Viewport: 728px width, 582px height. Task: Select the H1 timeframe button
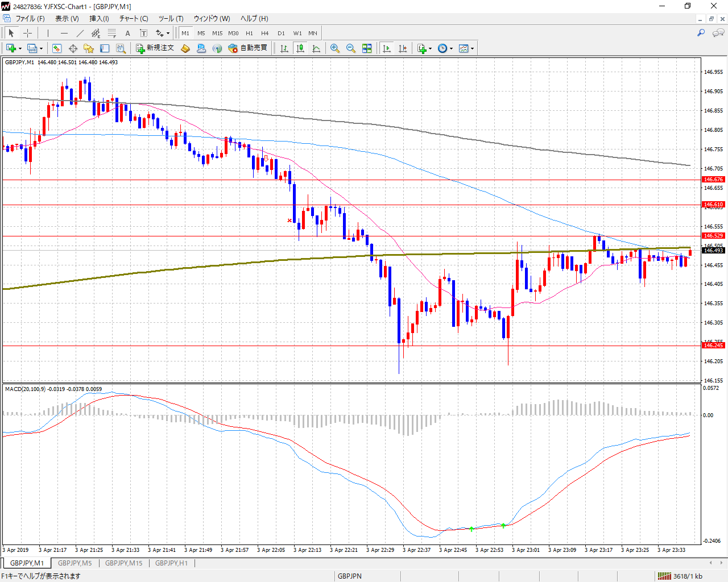coord(249,33)
